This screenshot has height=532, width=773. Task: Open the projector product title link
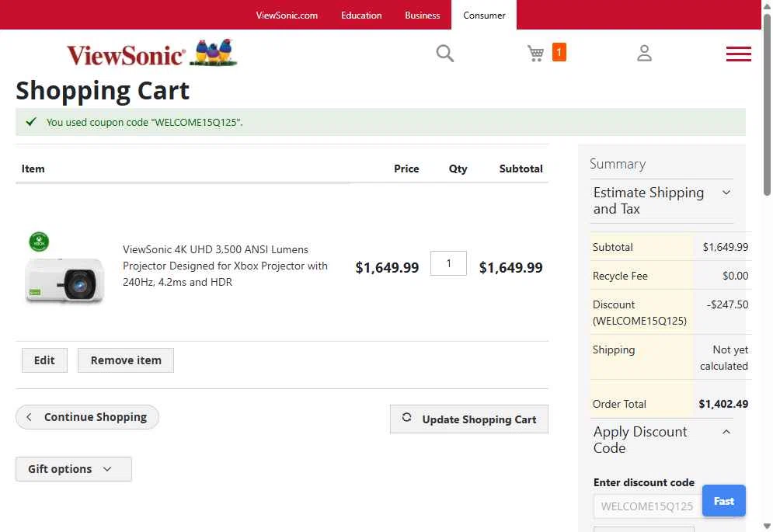225,266
